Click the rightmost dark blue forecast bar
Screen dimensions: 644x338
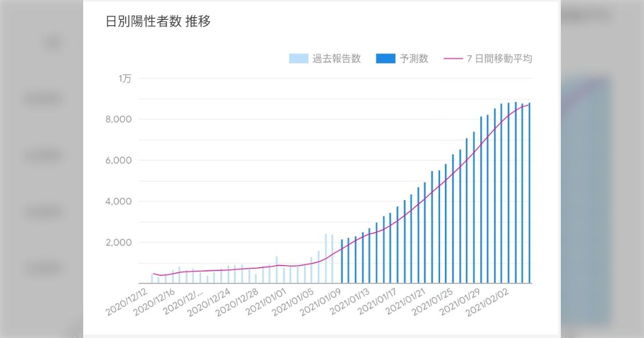coord(529,193)
